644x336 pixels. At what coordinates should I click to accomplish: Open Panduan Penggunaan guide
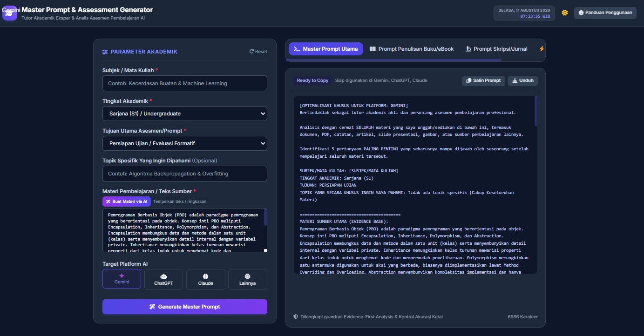(x=605, y=13)
